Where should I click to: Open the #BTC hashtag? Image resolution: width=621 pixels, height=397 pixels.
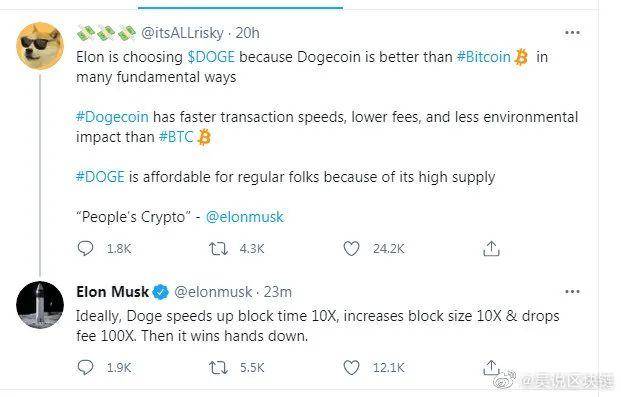[176, 137]
